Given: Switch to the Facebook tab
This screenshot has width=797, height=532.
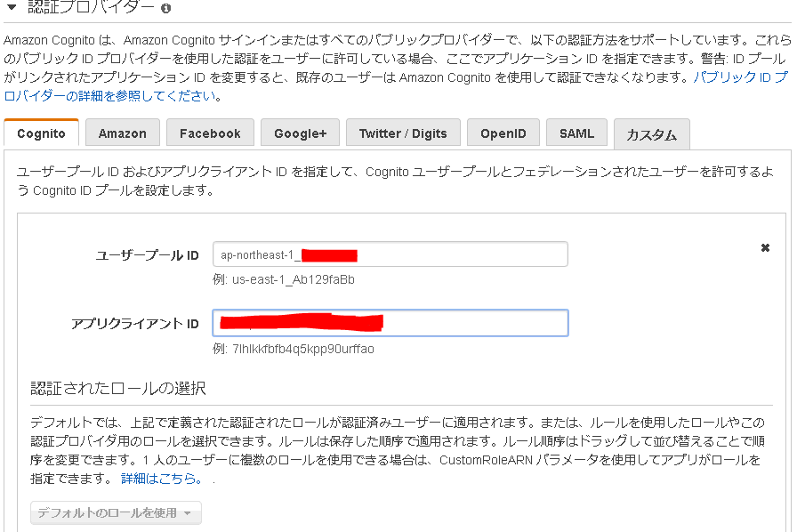Looking at the screenshot, I should click(210, 133).
